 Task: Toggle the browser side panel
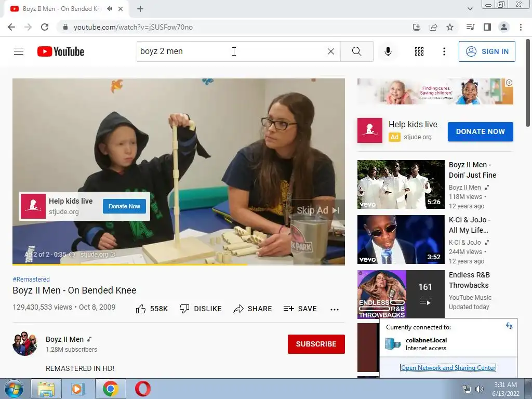(487, 27)
